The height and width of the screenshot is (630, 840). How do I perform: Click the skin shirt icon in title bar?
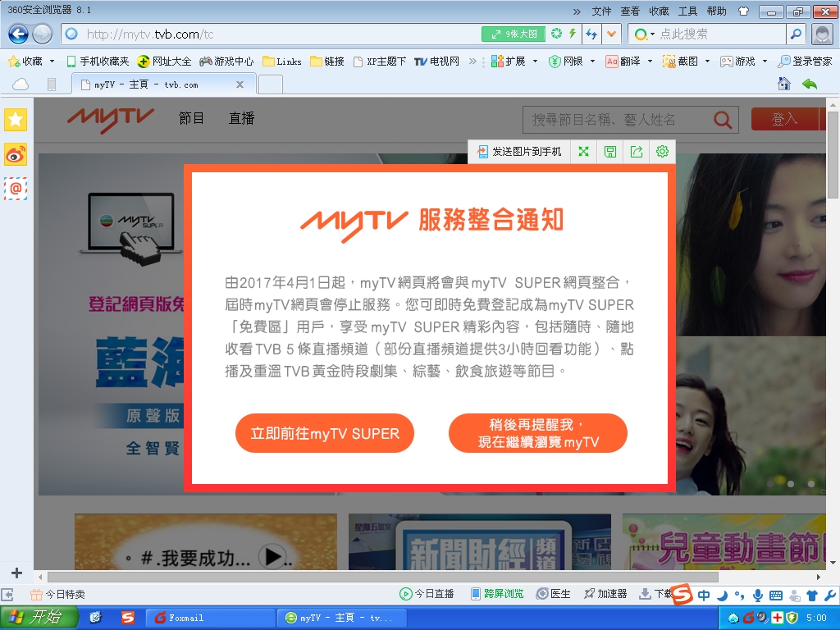(743, 11)
